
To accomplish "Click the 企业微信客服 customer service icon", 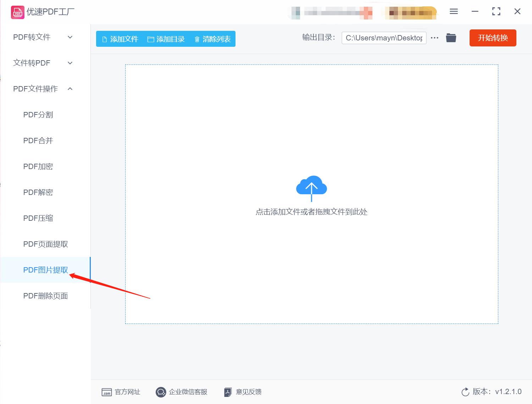I will coord(161,392).
